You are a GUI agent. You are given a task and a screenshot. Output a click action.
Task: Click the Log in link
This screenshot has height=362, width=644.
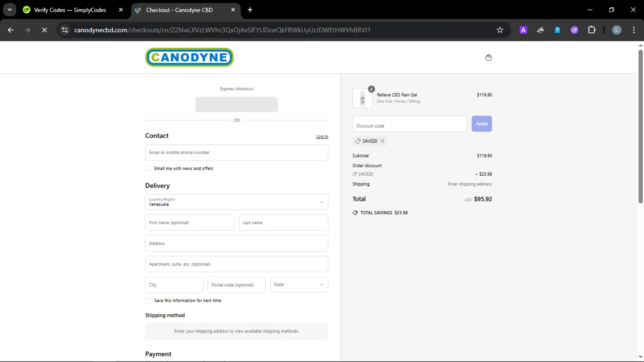coord(322,137)
